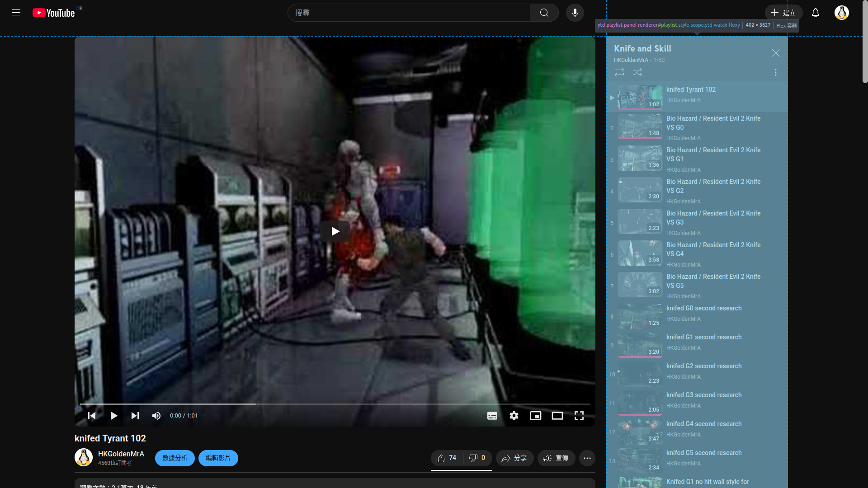Open the create button
This screenshot has height=488, width=868.
coord(784,13)
